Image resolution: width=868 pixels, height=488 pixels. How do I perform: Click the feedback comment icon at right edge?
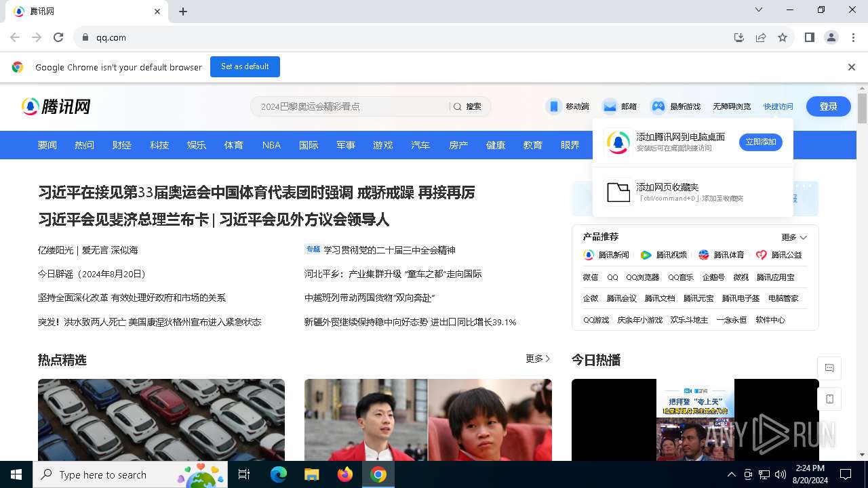[829, 368]
